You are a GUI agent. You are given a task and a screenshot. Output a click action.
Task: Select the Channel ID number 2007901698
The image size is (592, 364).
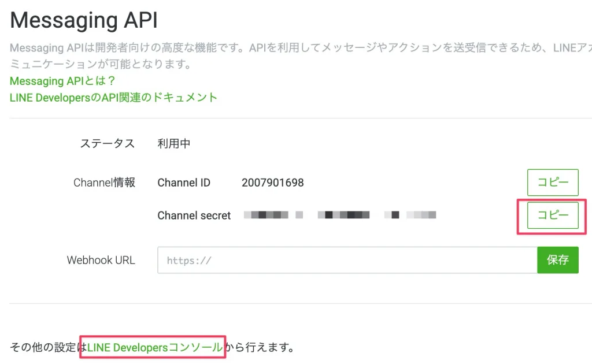273,183
